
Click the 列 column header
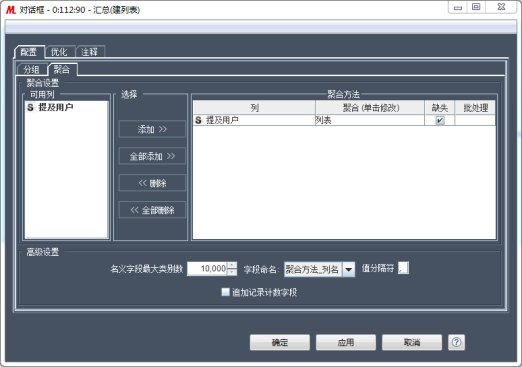[x=254, y=108]
